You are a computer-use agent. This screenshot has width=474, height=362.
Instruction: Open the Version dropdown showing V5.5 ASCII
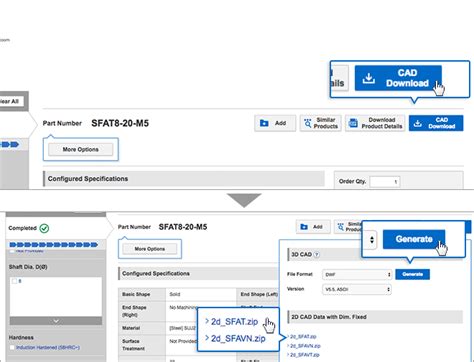click(357, 289)
